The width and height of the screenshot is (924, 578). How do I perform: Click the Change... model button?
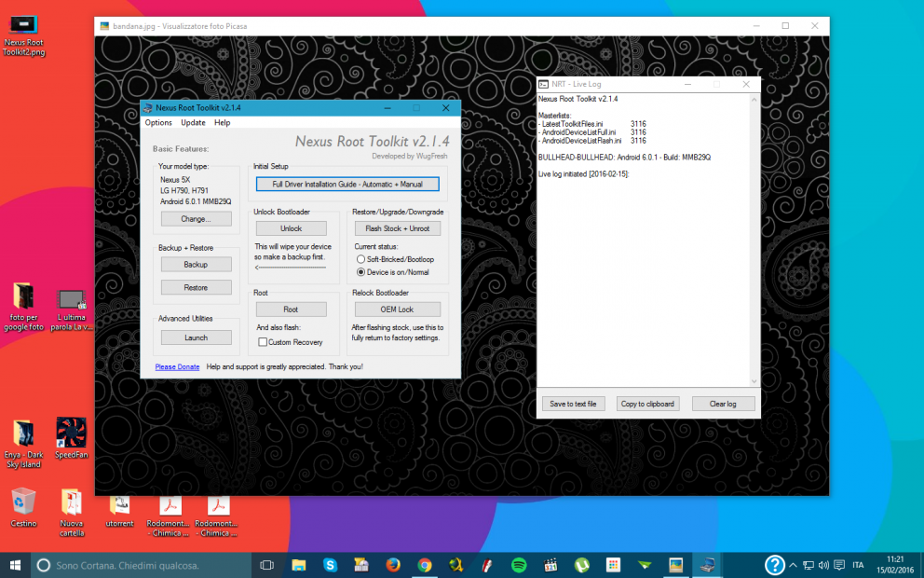(197, 219)
